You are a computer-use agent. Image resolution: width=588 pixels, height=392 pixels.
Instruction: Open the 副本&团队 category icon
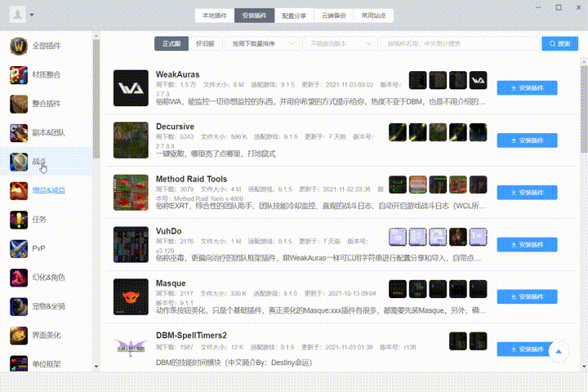click(19, 133)
